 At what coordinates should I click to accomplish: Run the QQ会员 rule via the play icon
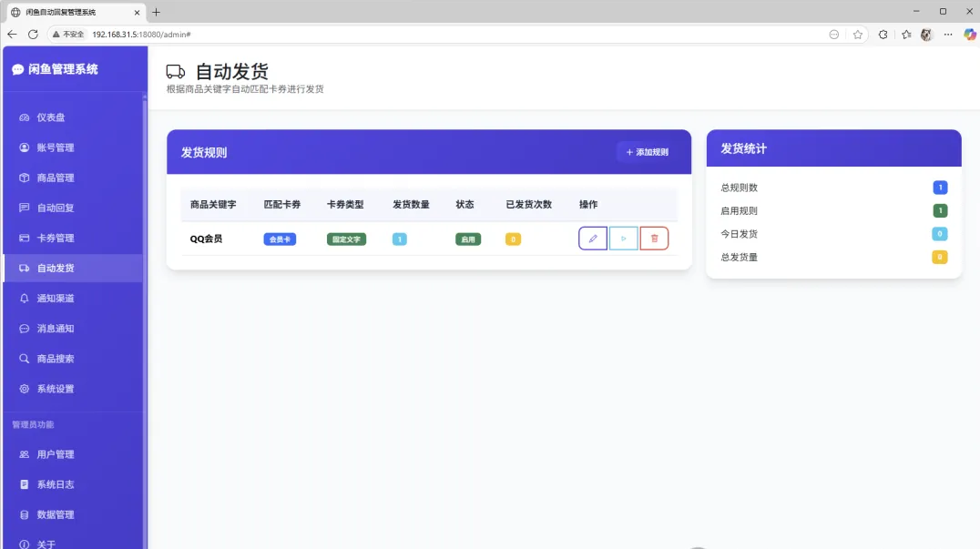[x=623, y=238]
